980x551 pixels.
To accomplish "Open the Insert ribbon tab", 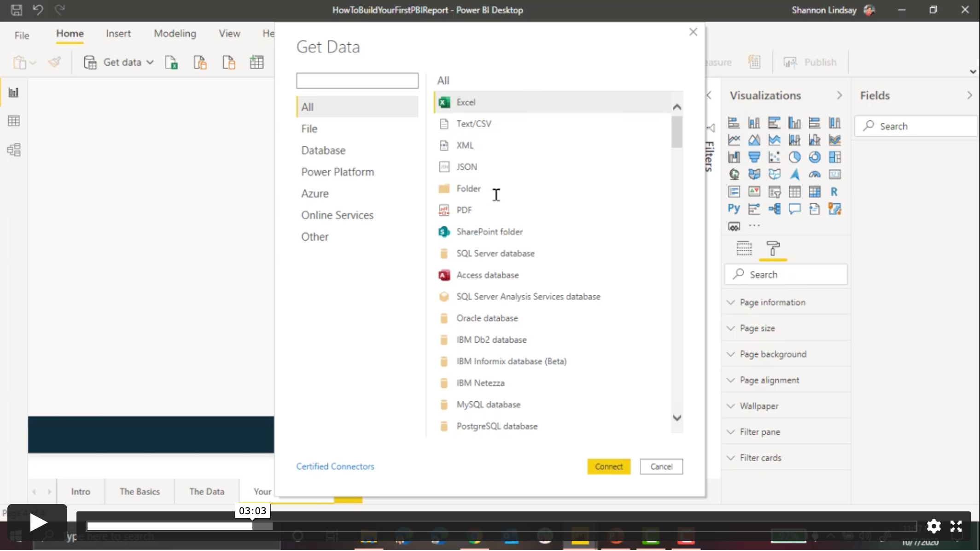I will tap(118, 34).
